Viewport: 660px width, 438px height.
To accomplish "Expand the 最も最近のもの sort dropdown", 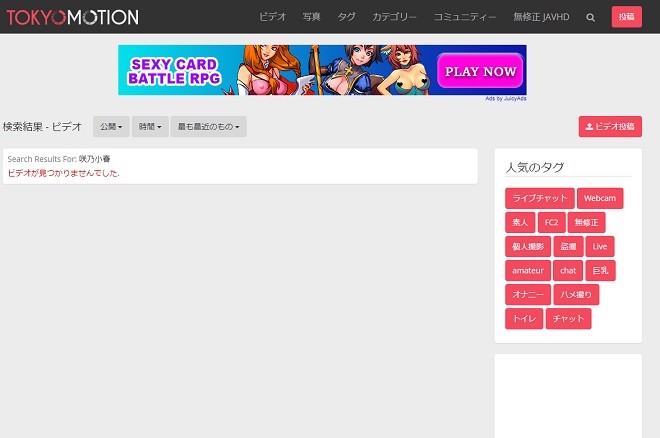I will point(208,127).
